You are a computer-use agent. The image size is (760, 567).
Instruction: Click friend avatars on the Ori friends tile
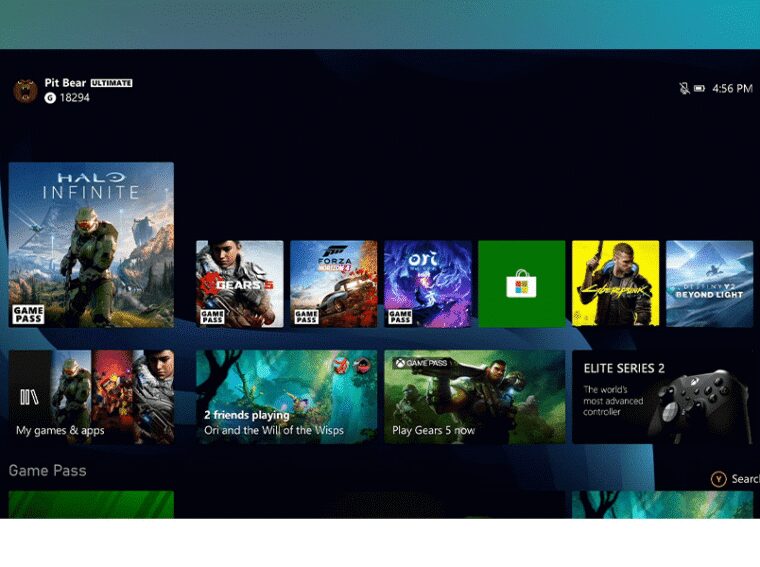click(352, 365)
